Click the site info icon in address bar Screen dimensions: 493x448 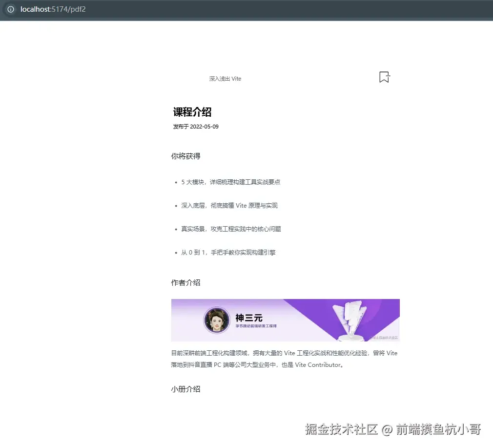coord(11,9)
